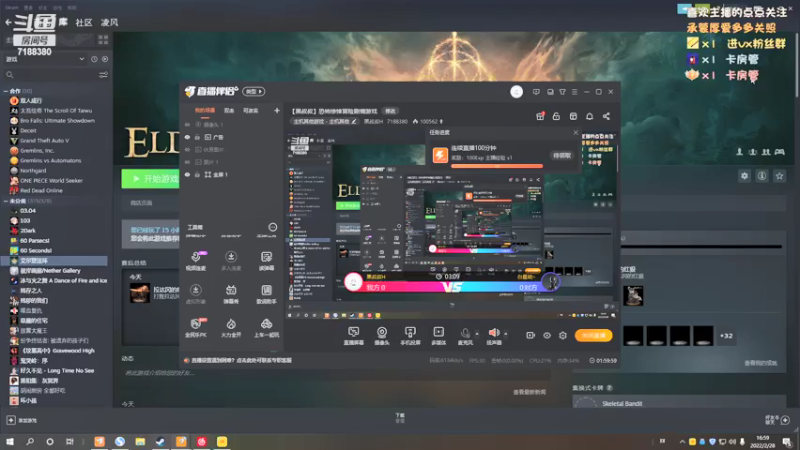This screenshot has height=450, width=800.
Task: Open the 凌风 profile tab in Steam
Action: 109,22
